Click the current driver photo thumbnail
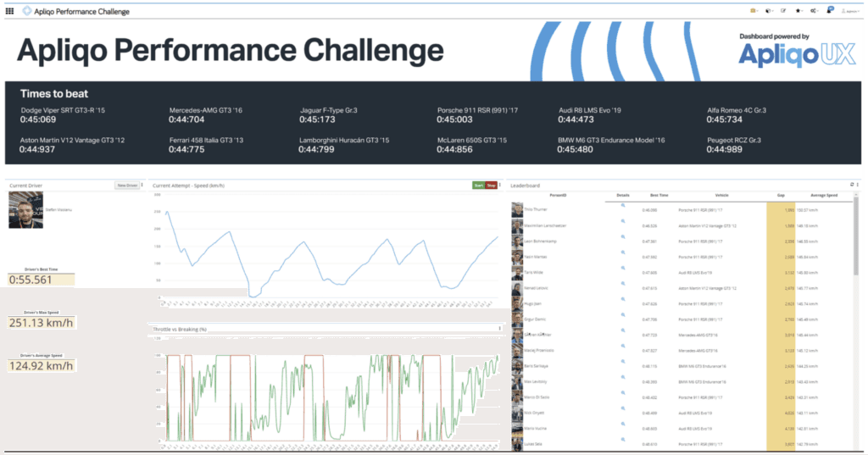The image size is (868, 455). tap(25, 210)
